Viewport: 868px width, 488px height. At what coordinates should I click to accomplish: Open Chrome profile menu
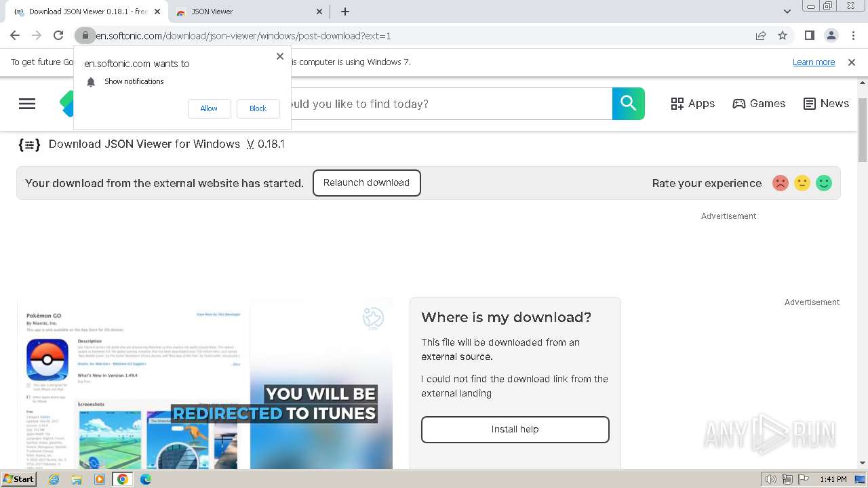point(831,35)
